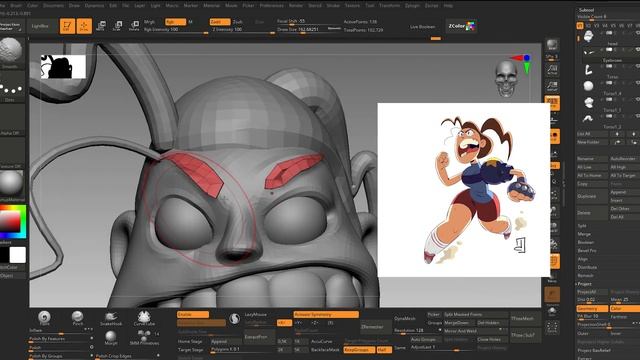
Task: Open the Dots stroke type selector
Action: click(11, 89)
